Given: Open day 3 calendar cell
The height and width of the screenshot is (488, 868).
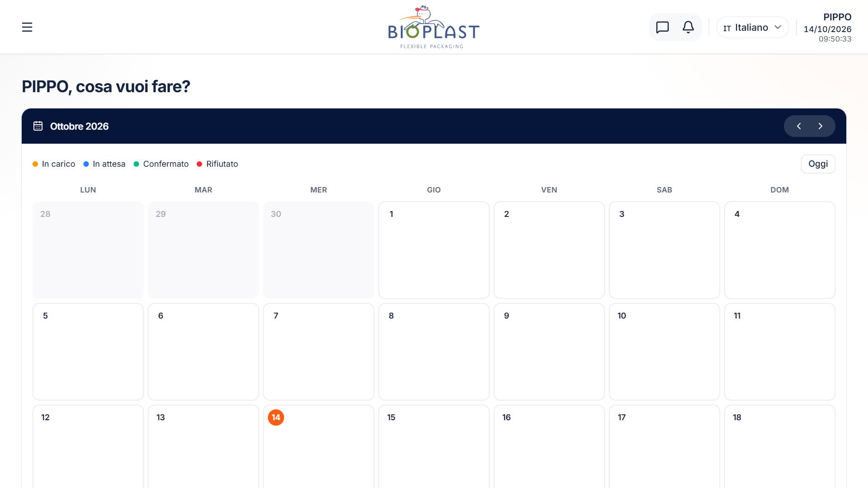Looking at the screenshot, I should [665, 250].
